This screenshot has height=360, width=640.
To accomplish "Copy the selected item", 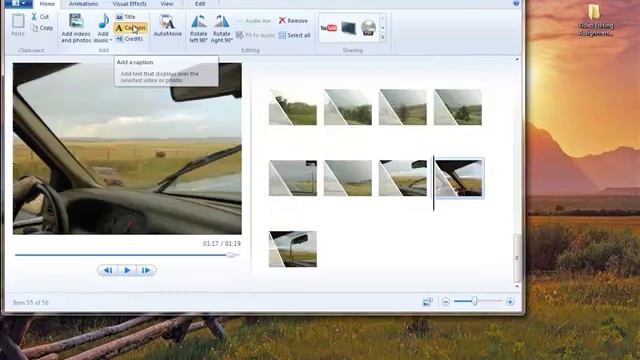I will [x=42, y=28].
